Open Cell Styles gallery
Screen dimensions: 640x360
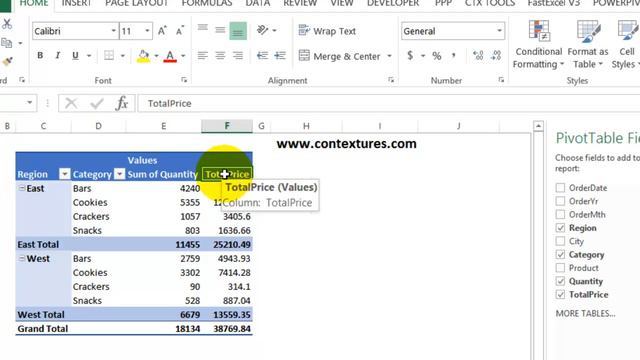click(627, 45)
